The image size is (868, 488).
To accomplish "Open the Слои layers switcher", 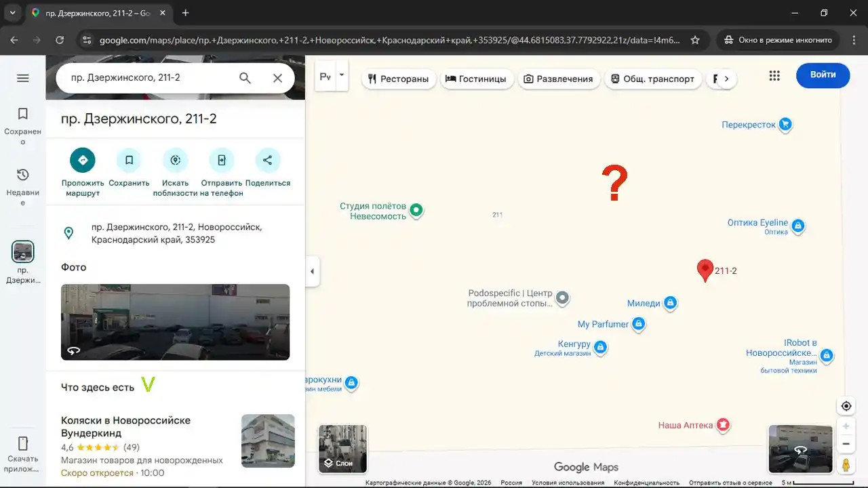I will pyautogui.click(x=343, y=449).
